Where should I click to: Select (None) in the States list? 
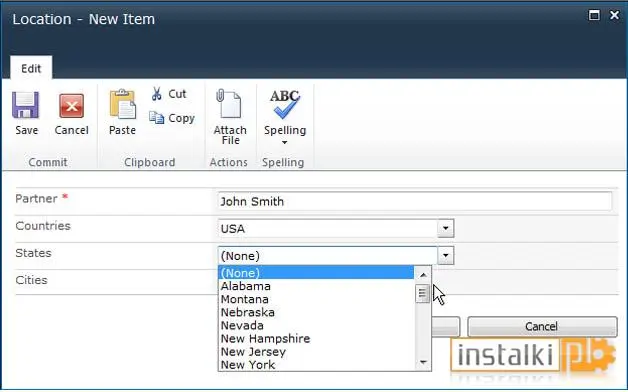pyautogui.click(x=316, y=273)
